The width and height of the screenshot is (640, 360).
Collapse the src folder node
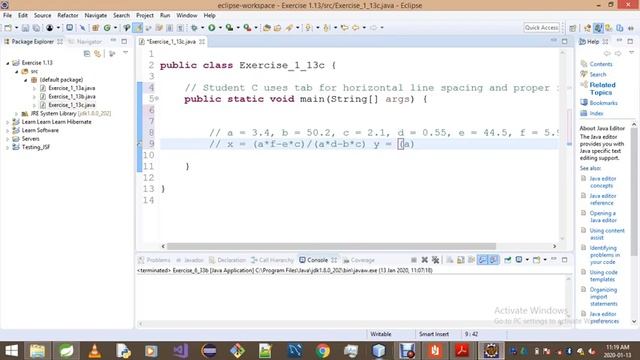16,71
